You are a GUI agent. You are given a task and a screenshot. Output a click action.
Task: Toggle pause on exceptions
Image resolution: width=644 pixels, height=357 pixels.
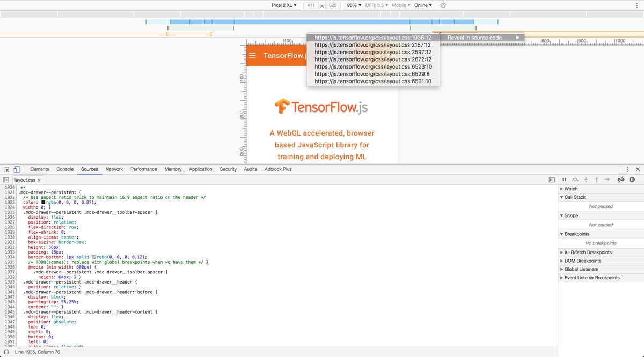click(x=632, y=180)
